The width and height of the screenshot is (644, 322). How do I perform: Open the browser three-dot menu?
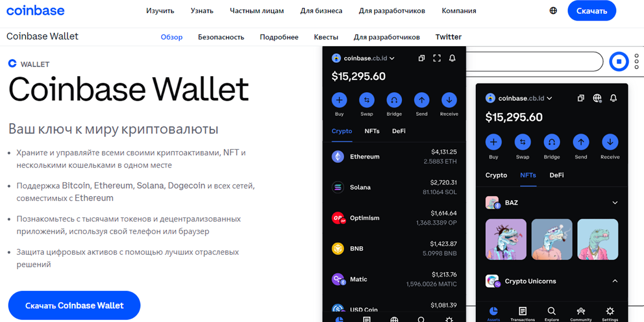(x=636, y=61)
